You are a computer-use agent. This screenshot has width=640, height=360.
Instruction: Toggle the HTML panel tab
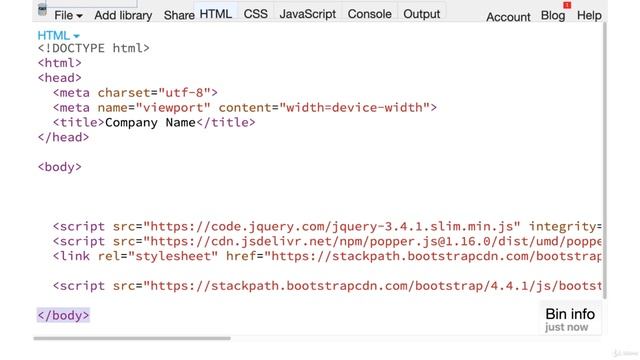click(x=216, y=14)
